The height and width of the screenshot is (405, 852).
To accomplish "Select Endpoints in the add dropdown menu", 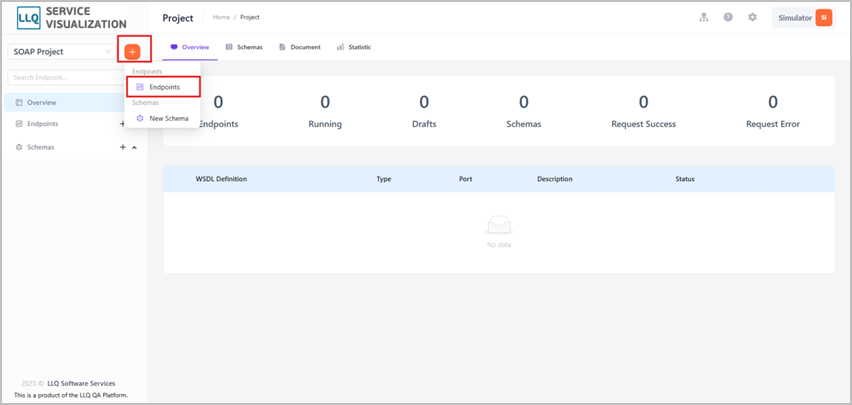I will 164,87.
